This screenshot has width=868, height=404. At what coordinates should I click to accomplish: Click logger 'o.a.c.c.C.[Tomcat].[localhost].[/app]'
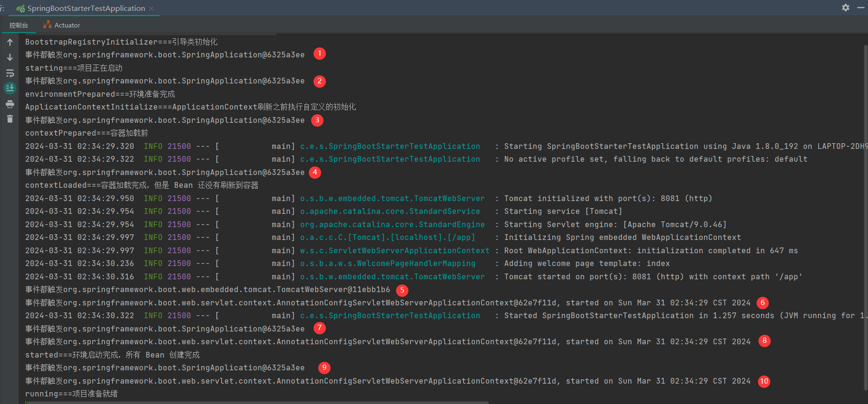pos(388,238)
